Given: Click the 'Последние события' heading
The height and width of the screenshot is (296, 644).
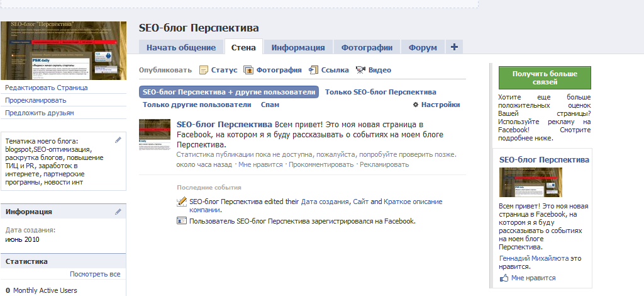Looking at the screenshot, I should (209, 188).
